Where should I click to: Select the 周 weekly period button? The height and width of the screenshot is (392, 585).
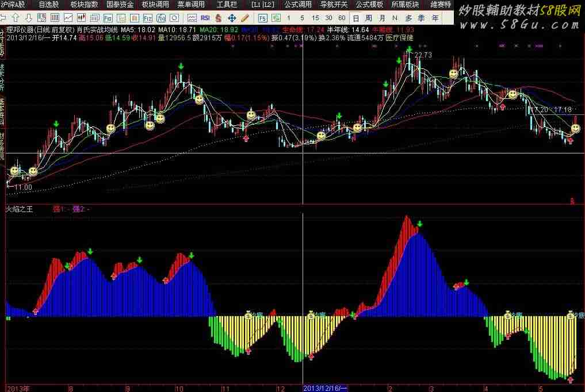369,18
